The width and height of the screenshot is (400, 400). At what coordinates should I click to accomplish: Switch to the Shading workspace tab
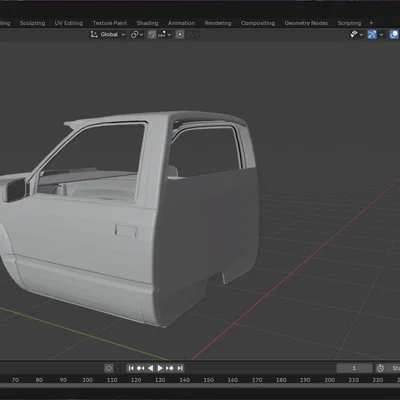point(147,23)
